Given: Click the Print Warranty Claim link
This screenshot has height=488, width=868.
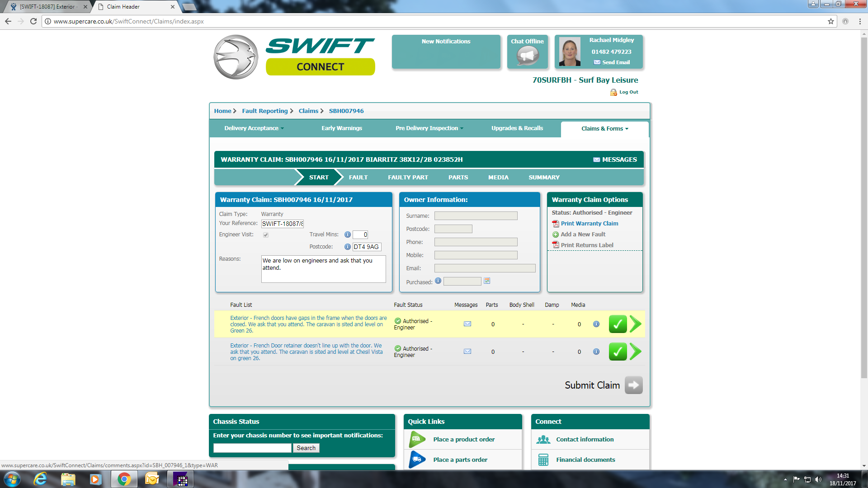Looking at the screenshot, I should (589, 224).
